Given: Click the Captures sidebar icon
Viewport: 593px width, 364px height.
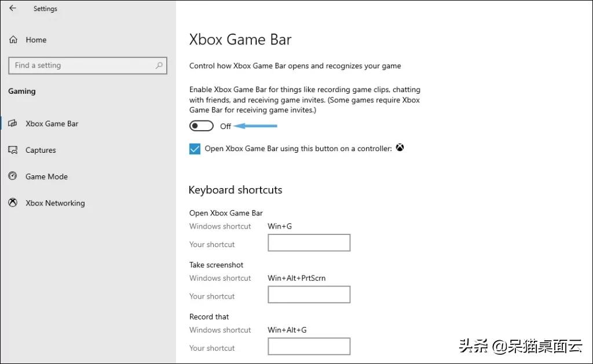Looking at the screenshot, I should [13, 150].
